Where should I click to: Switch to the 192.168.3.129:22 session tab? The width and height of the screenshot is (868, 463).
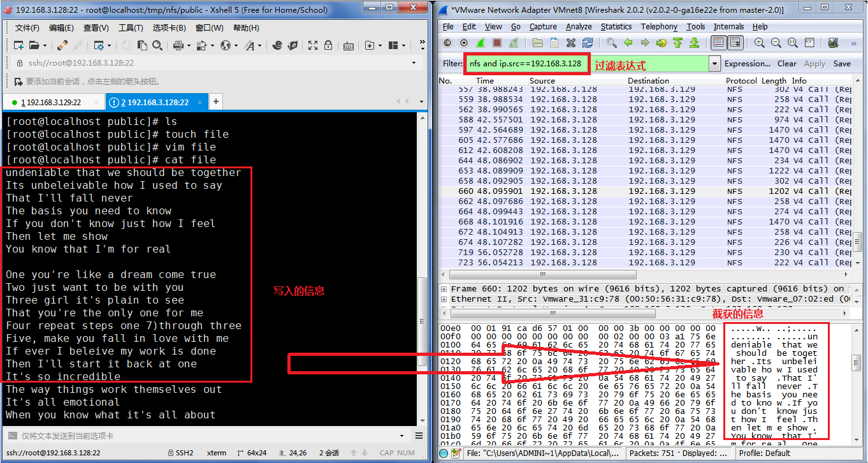[x=52, y=102]
